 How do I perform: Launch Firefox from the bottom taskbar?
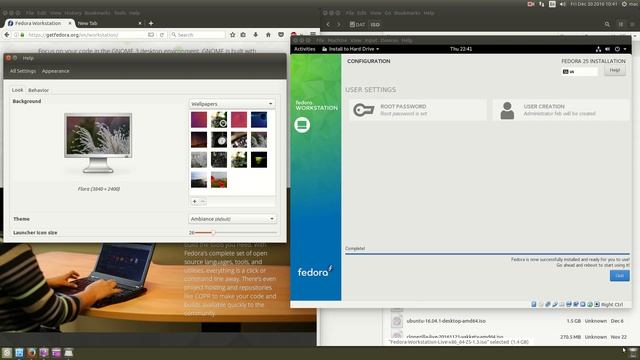[x=31, y=352]
